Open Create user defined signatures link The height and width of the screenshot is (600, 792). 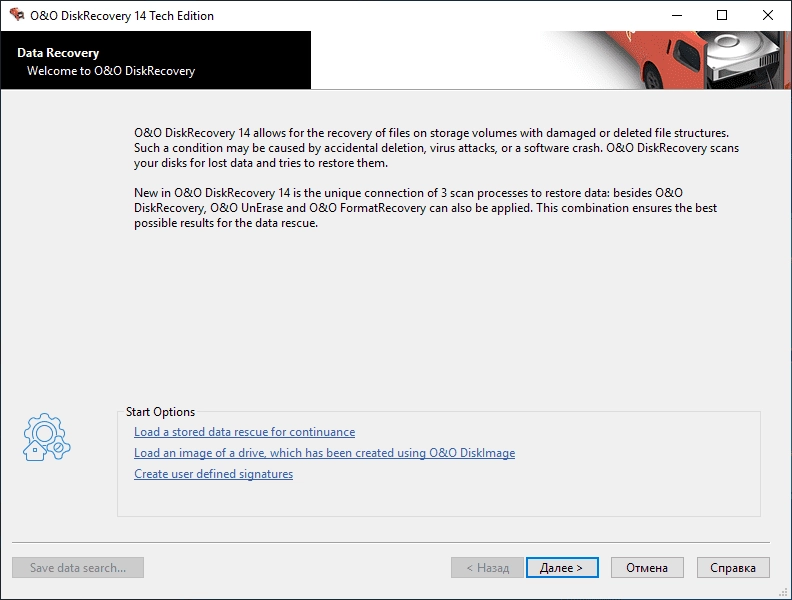tap(213, 474)
